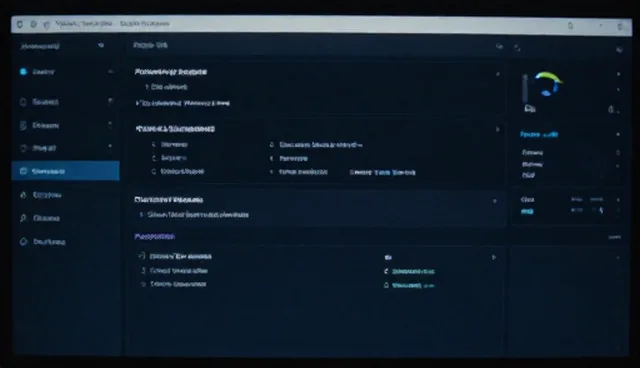Click the shield icon in the title bar

pos(20,24)
